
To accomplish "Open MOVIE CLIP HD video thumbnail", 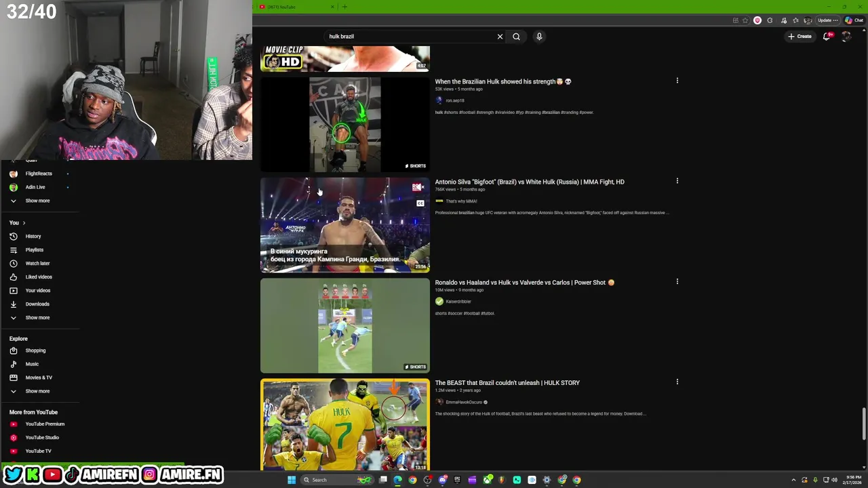I will (345, 59).
